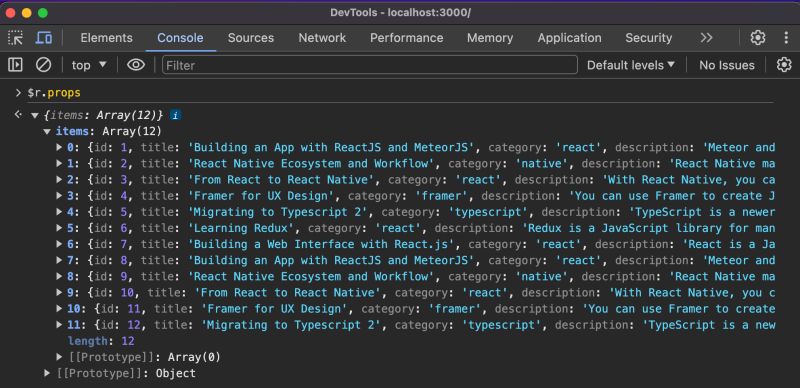Image resolution: width=800 pixels, height=388 pixels.
Task: Open the Performance tab
Action: [x=407, y=38]
